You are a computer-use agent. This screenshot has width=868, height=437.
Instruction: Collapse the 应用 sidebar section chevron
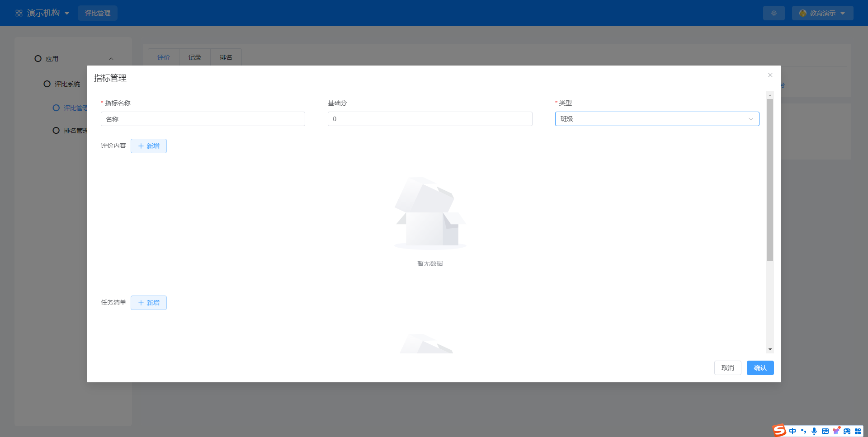click(111, 59)
